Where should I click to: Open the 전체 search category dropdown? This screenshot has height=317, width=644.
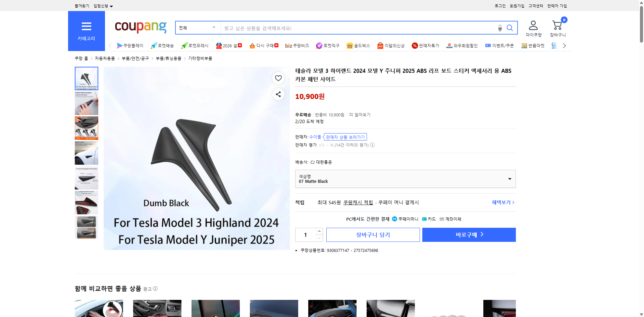click(x=198, y=28)
